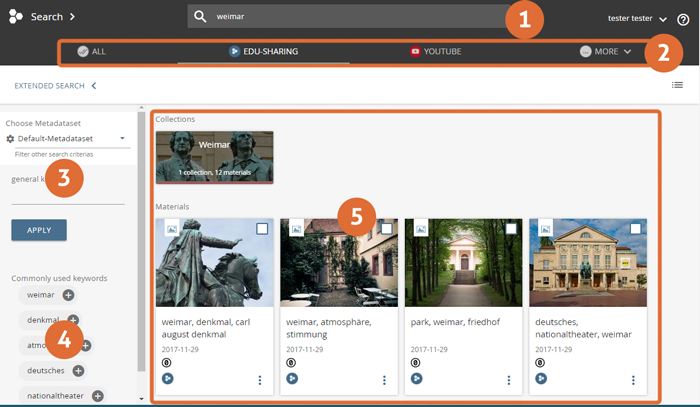The width and height of the screenshot is (700, 407).
Task: Add 'nationaltheater' keyword with plus icon
Action: coord(98,396)
